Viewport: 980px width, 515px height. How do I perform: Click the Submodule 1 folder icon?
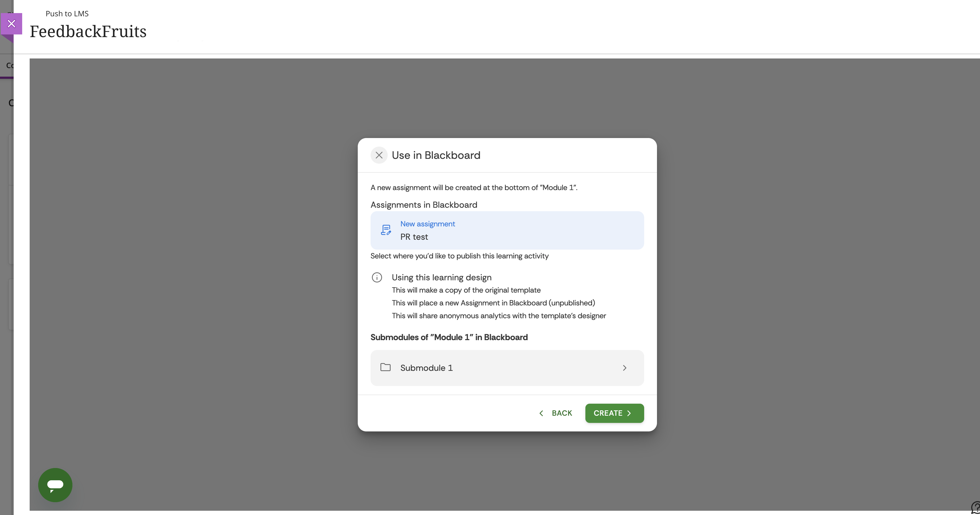pyautogui.click(x=385, y=367)
